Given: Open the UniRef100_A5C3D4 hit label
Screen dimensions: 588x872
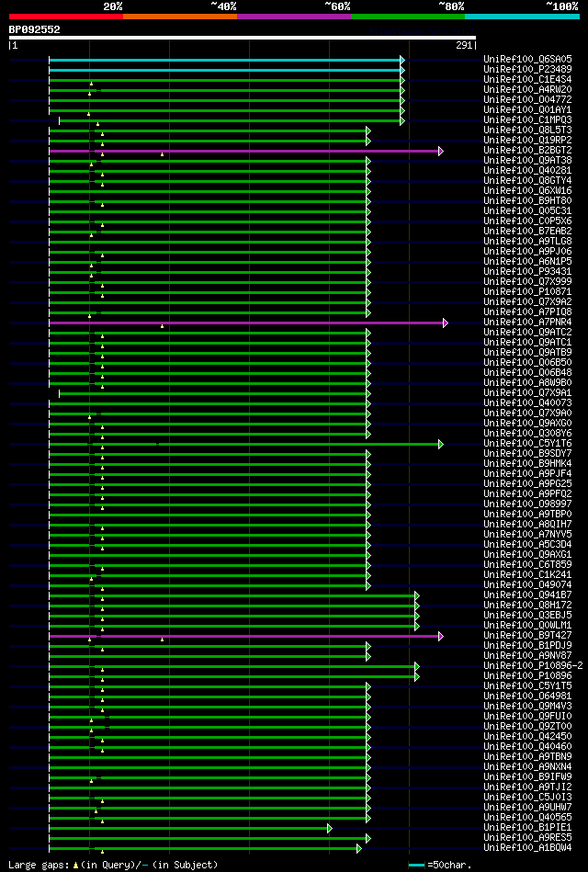Looking at the screenshot, I should coord(527,544).
